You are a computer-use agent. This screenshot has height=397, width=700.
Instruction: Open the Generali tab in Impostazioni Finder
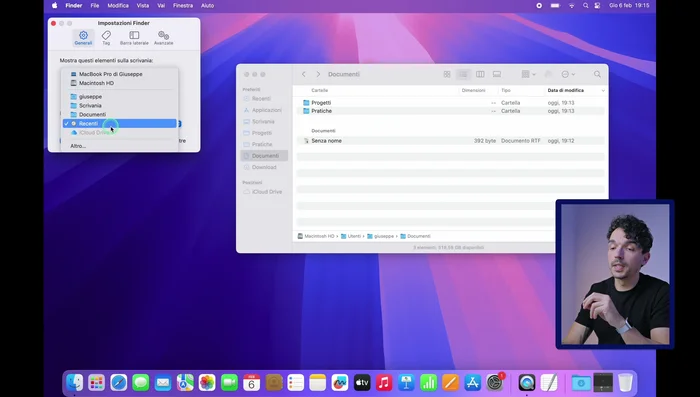click(83, 38)
